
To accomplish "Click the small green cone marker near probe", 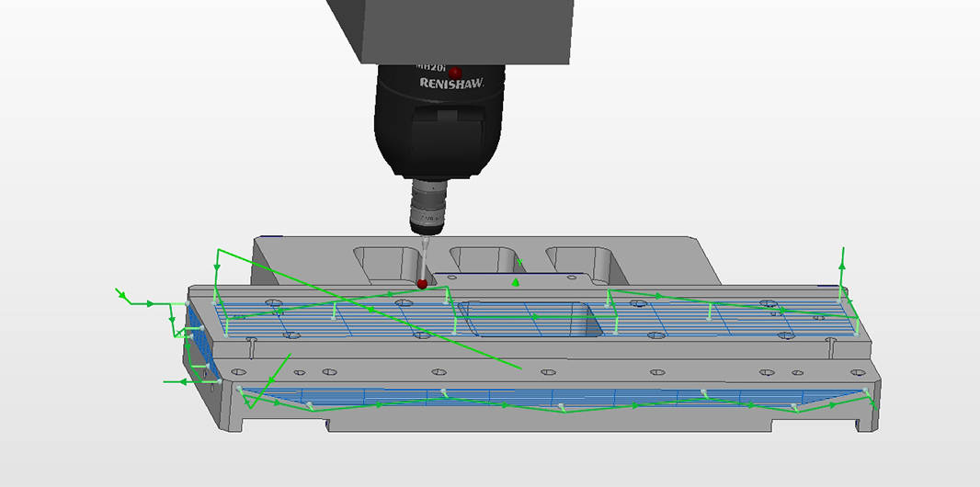I will [516, 283].
